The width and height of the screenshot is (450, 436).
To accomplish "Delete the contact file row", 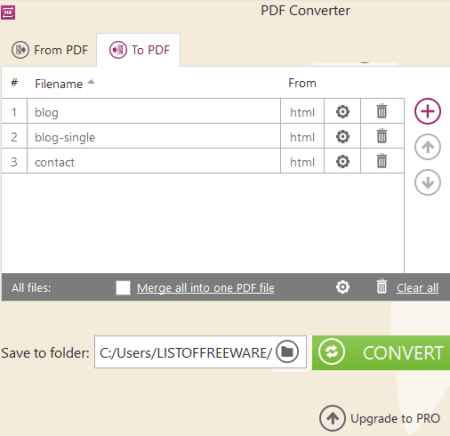I will click(x=382, y=161).
